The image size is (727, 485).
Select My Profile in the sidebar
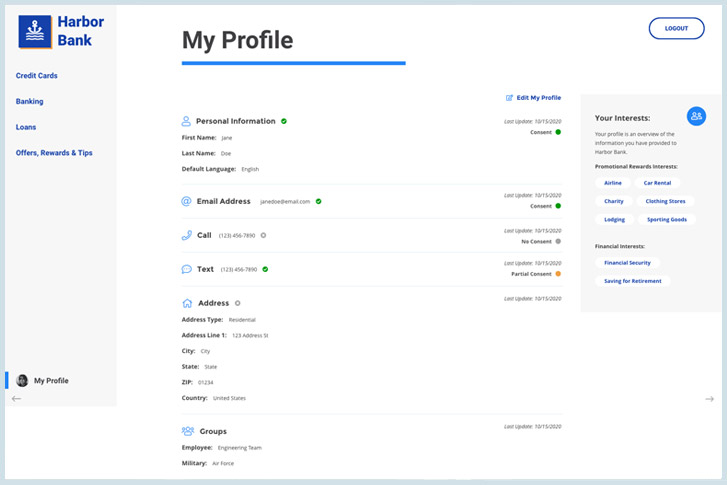point(51,381)
